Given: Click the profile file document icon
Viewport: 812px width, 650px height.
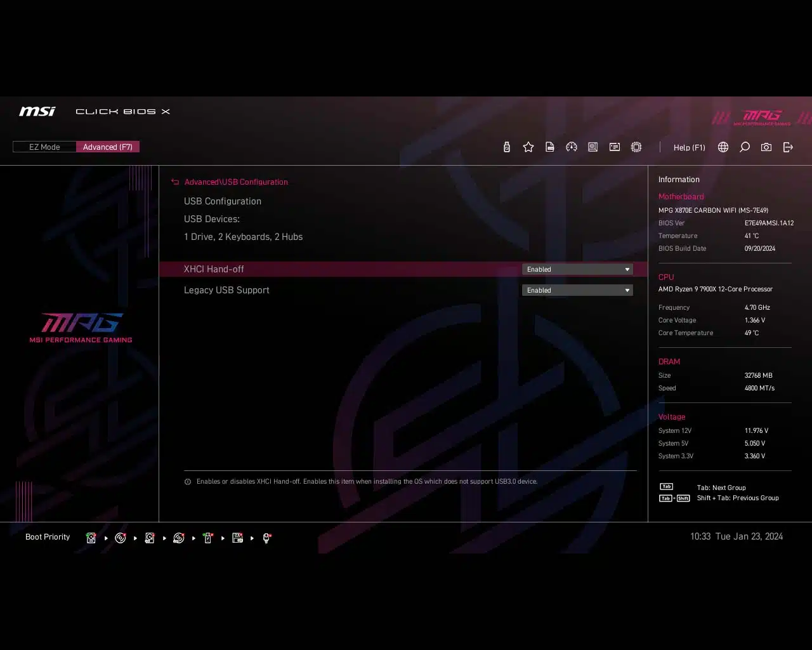Looking at the screenshot, I should pos(550,147).
